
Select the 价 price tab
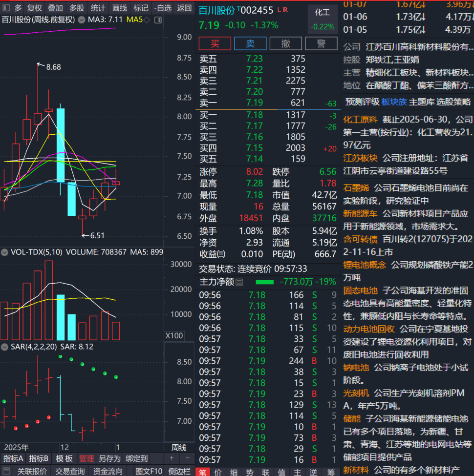pos(218,472)
